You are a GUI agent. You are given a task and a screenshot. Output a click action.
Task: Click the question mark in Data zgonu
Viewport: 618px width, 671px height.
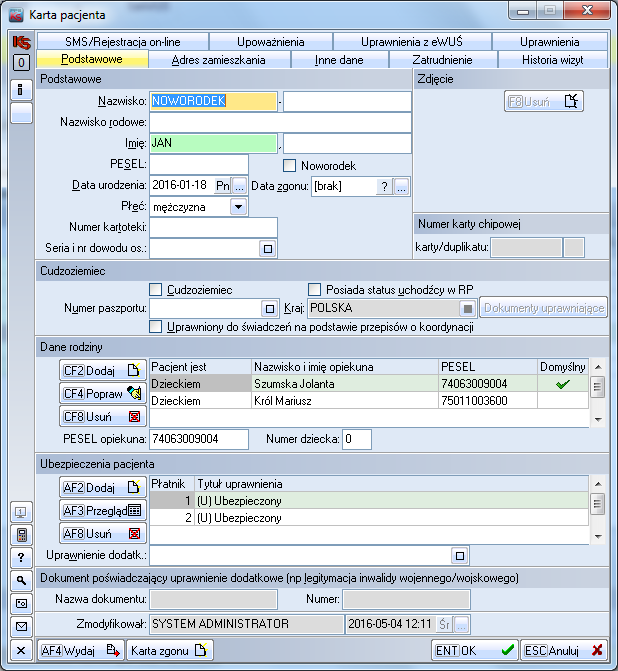(x=384, y=187)
